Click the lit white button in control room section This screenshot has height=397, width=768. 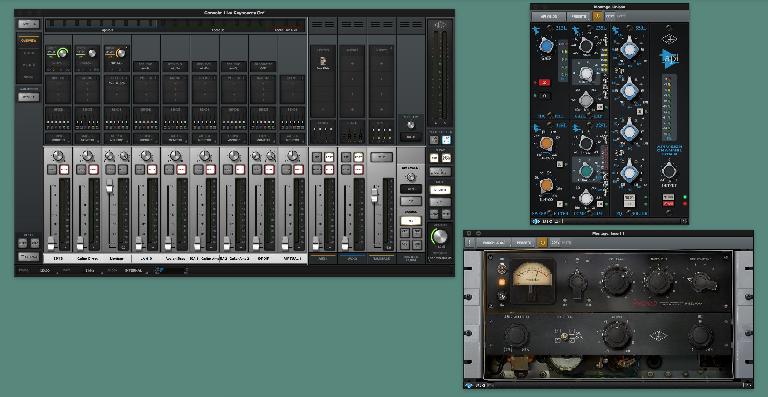(x=410, y=221)
